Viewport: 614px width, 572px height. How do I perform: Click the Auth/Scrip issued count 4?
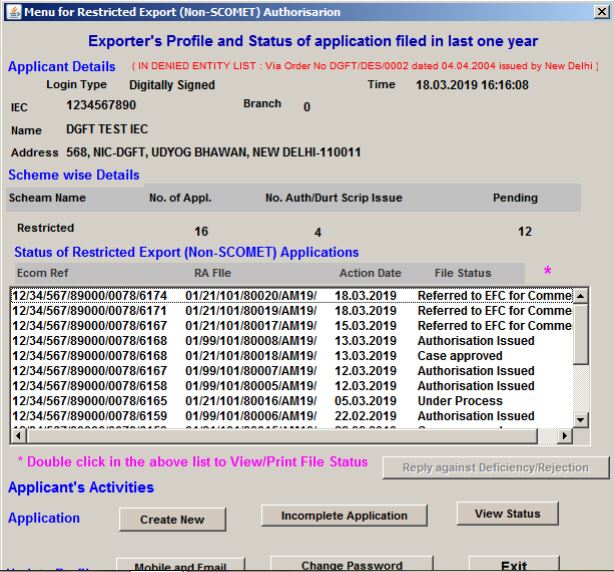318,233
